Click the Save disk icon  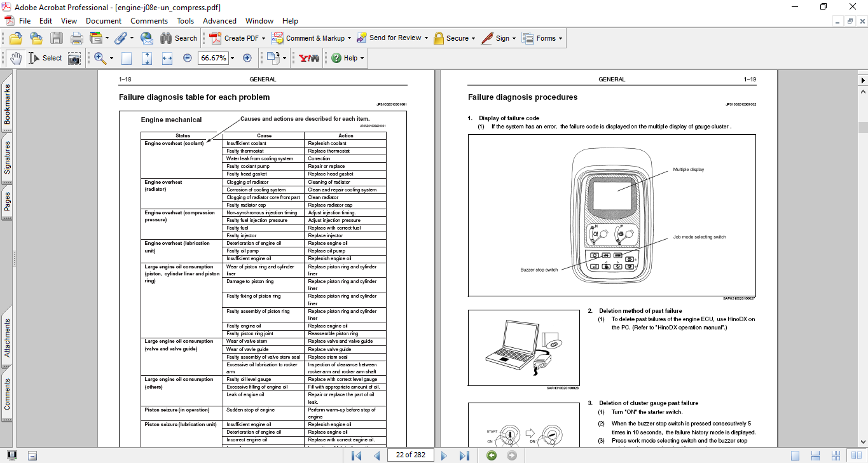click(57, 38)
